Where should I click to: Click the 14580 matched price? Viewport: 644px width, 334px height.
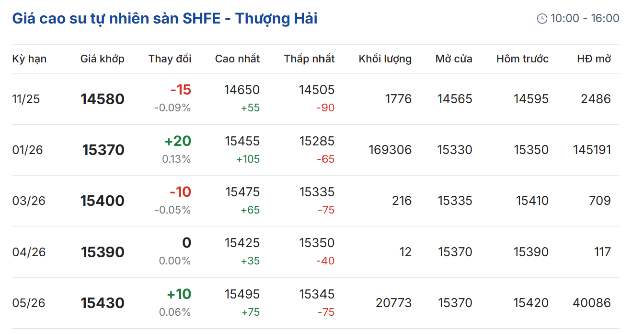103,99
